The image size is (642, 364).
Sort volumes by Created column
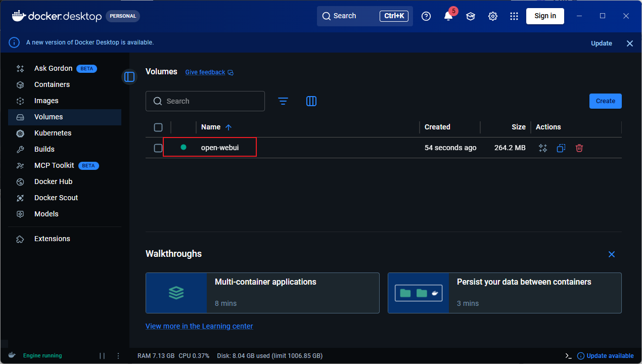tap(437, 127)
